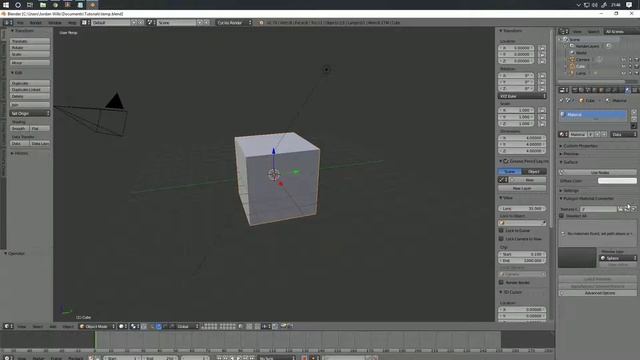Viewport: 640px width, 360px height.
Task: Toggle Lamp renderability icon in the outliner
Action: pyautogui.click(x=636, y=73)
